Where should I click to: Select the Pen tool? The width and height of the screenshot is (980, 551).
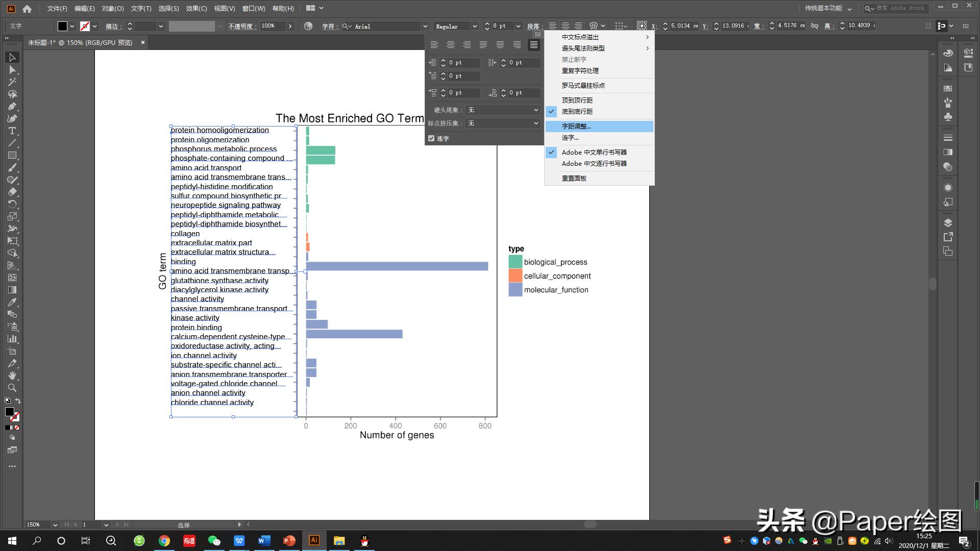(12, 107)
